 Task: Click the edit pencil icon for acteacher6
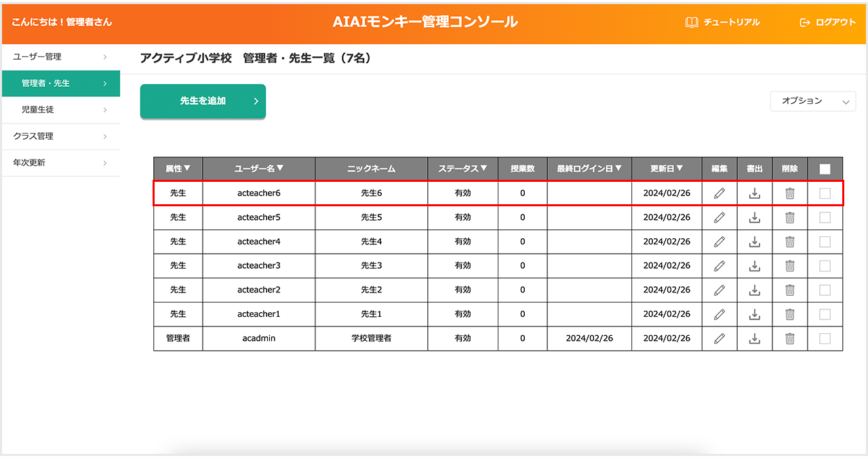pyautogui.click(x=719, y=193)
